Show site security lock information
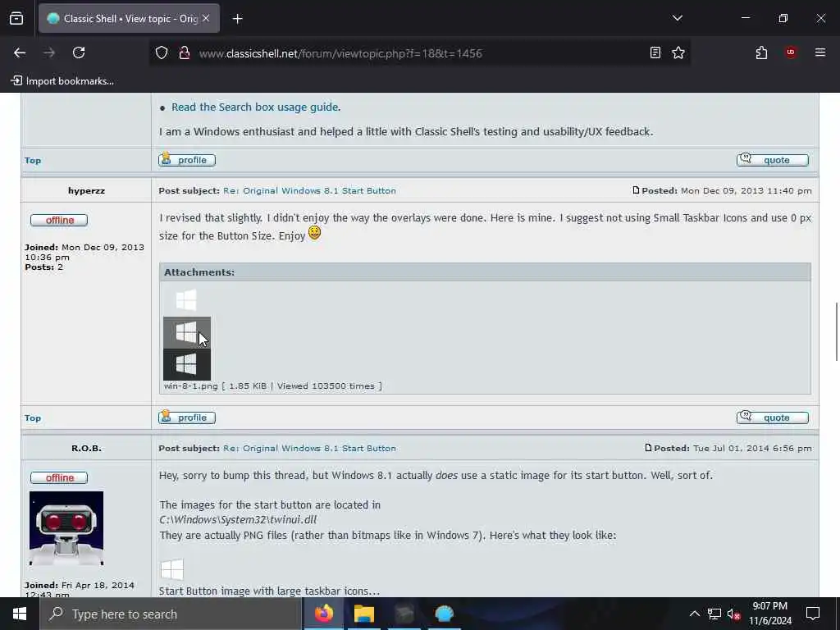 tap(185, 52)
